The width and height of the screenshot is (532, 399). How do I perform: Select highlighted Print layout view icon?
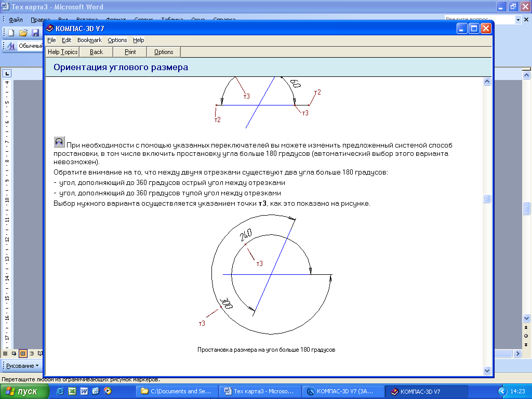[23, 353]
